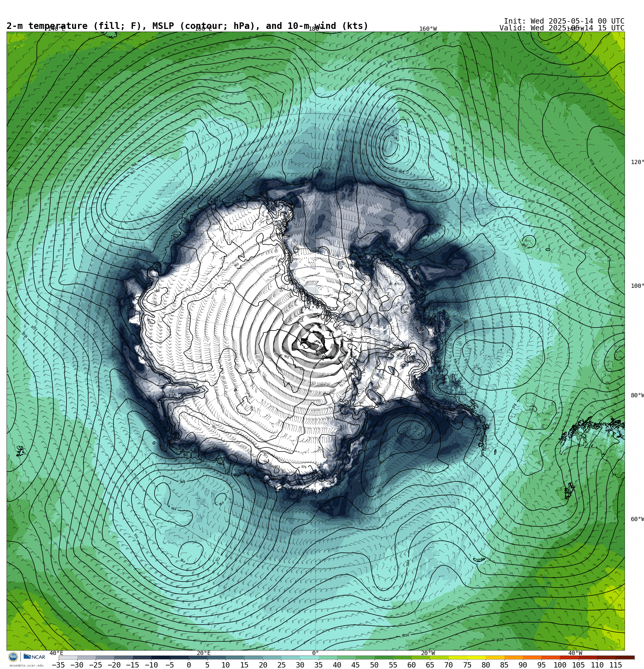Click the 160°W longitude label at top
The image size is (644, 669).
click(428, 29)
